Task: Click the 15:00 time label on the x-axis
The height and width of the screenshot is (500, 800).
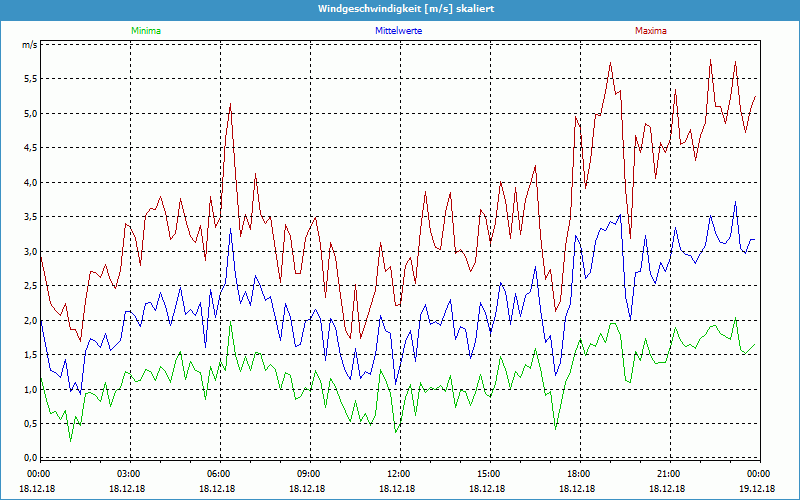Action: [x=488, y=474]
